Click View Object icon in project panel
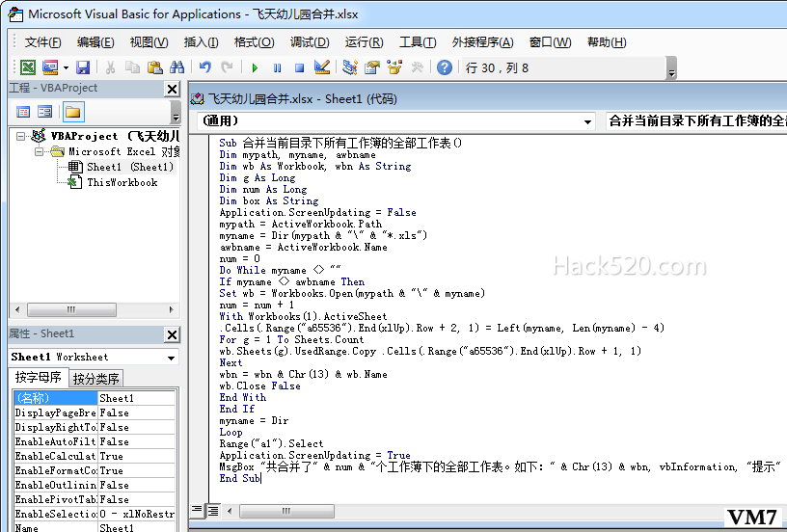 click(45, 112)
